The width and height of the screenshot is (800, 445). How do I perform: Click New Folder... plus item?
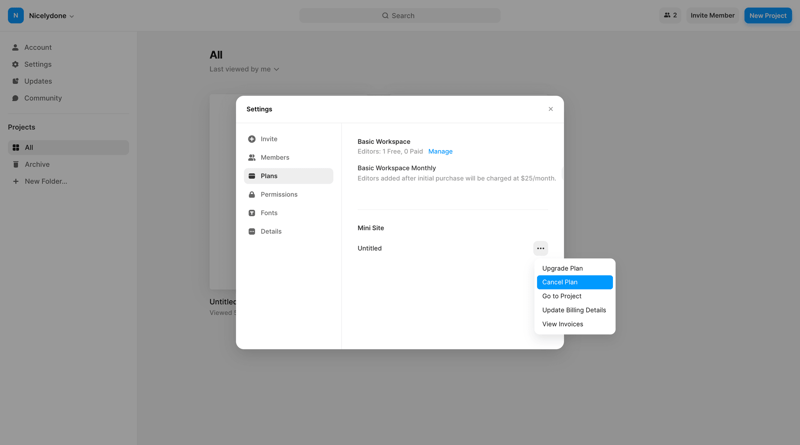click(x=68, y=181)
